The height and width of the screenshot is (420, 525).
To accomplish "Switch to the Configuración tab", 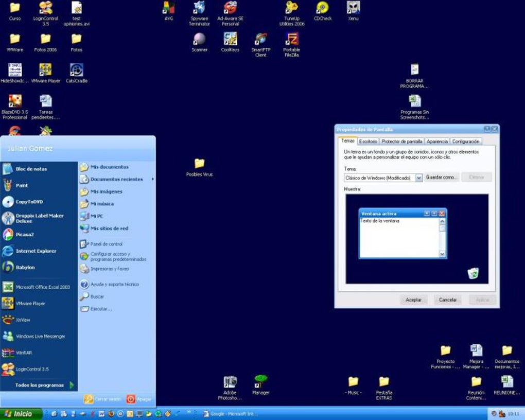I will 466,142.
